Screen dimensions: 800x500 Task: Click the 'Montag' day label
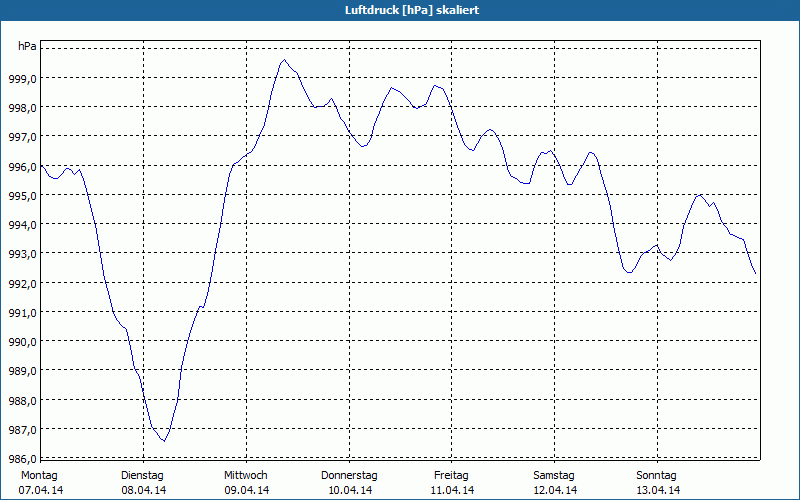click(39, 476)
